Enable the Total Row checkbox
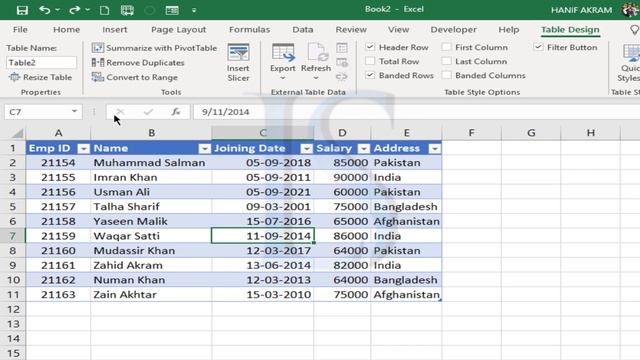The width and height of the screenshot is (640, 360). tap(370, 61)
